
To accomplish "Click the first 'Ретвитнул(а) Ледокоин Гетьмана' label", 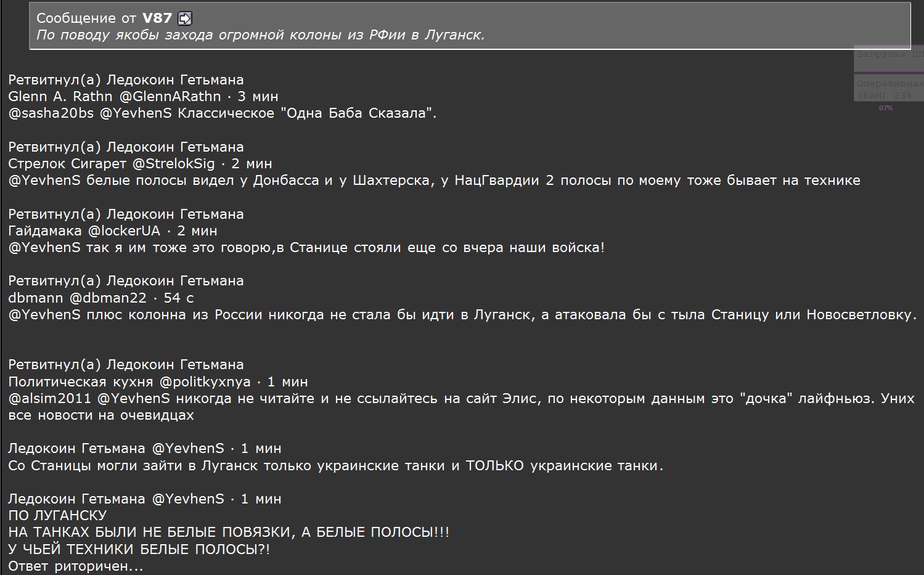I will coord(126,80).
